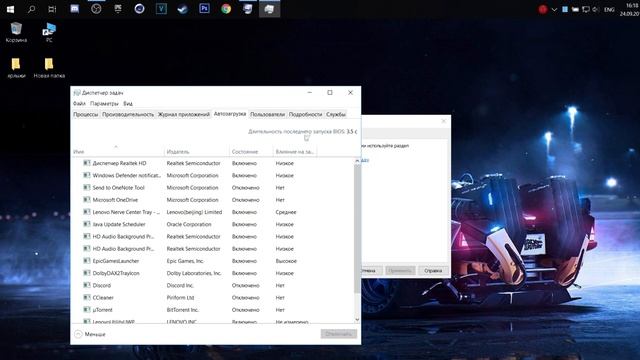The width and height of the screenshot is (640, 360).
Task: Click the Отключить button
Action: (x=338, y=334)
